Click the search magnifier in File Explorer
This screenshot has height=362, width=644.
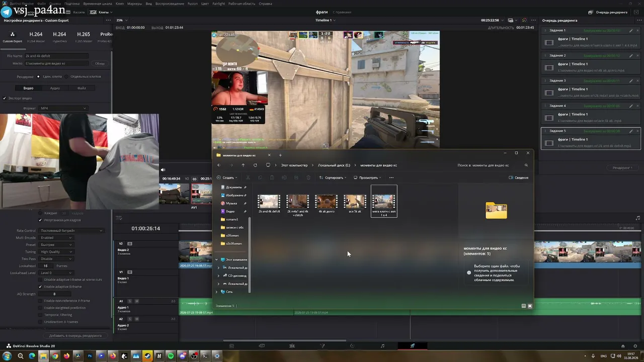pyautogui.click(x=526, y=165)
